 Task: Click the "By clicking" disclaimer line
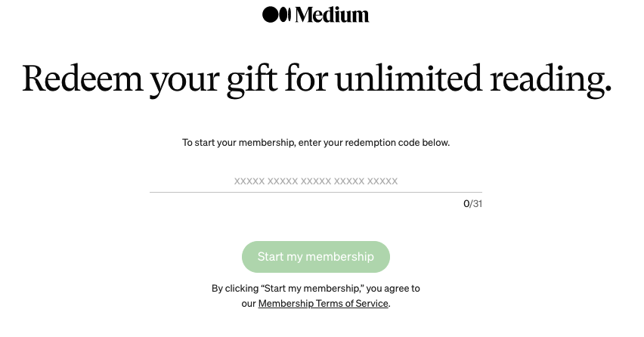click(x=316, y=288)
